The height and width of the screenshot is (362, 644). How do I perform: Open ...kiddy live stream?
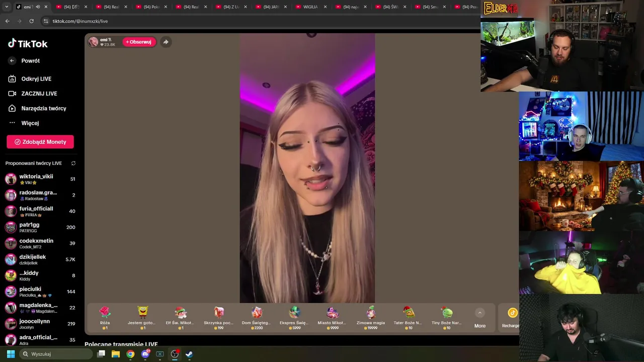click(40, 276)
